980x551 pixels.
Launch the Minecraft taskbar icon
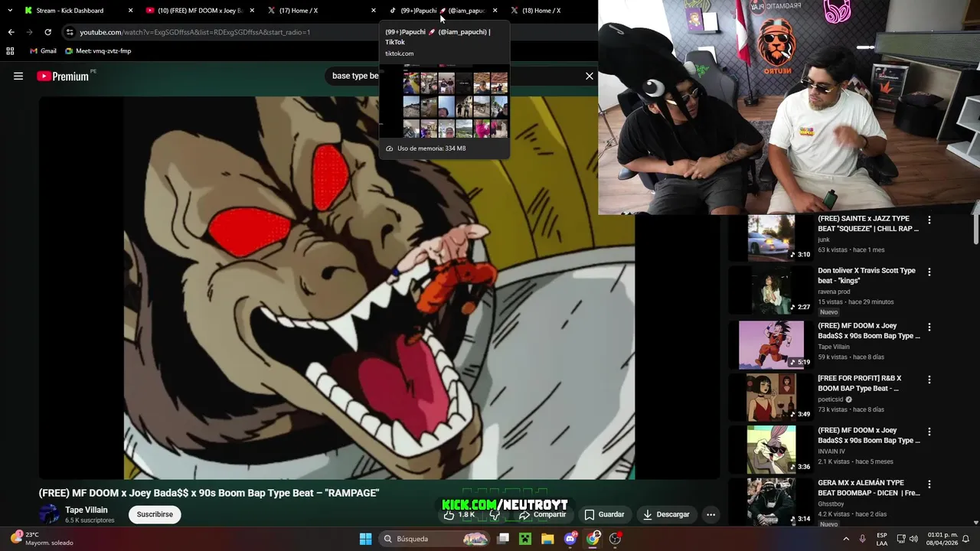pos(525,539)
